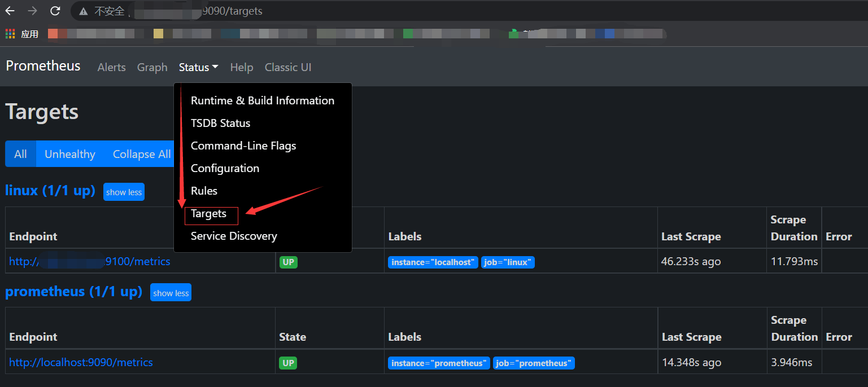
Task: Reload the page with refresh icon
Action: coord(55,11)
